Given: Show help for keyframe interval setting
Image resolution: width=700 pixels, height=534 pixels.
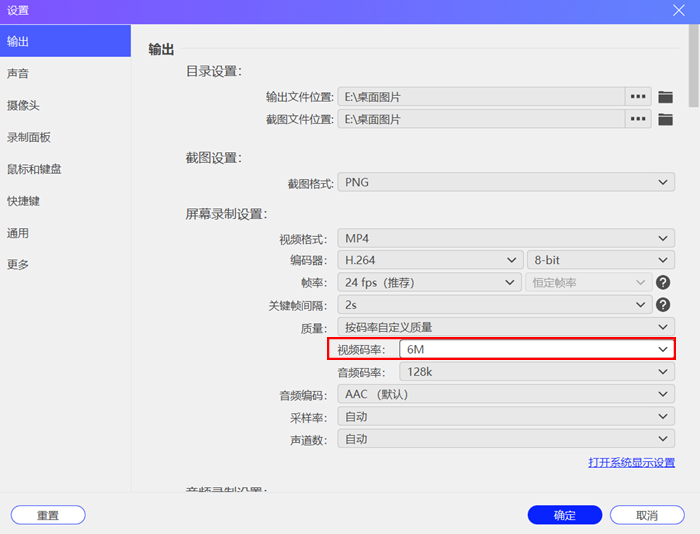Looking at the screenshot, I should point(663,305).
